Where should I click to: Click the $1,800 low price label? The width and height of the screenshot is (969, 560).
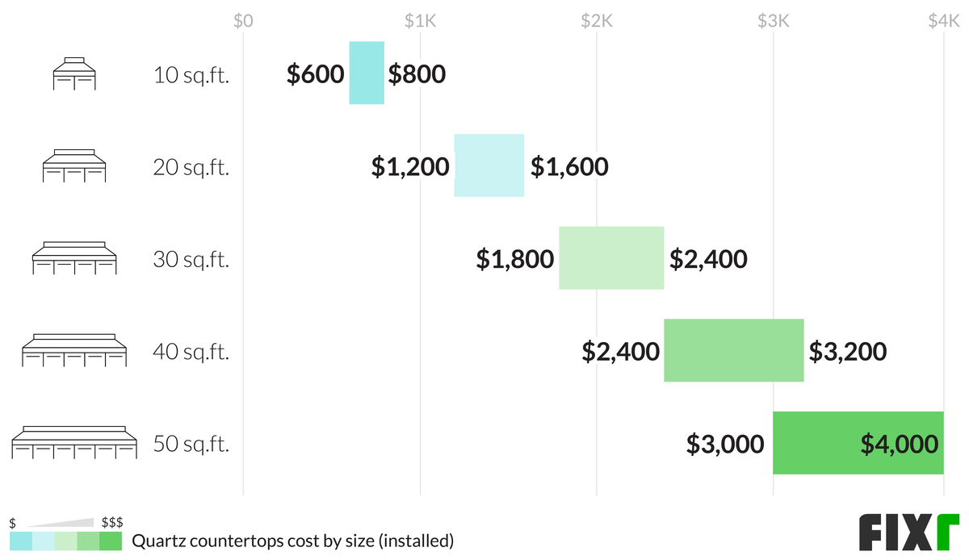point(514,259)
